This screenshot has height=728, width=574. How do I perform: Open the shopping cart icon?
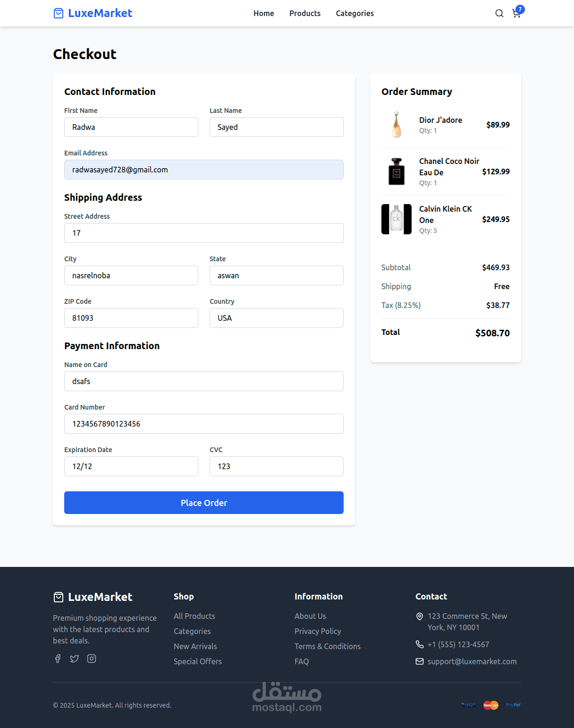coord(516,14)
